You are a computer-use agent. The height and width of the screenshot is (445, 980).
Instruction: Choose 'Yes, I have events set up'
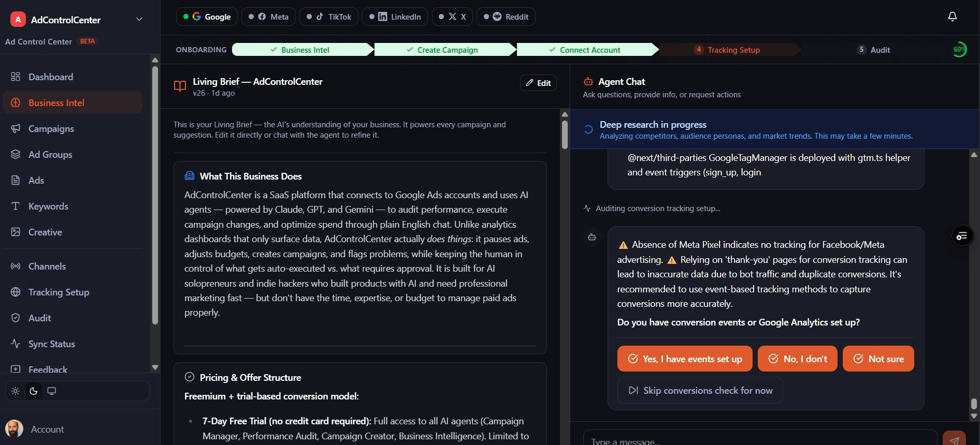point(685,359)
